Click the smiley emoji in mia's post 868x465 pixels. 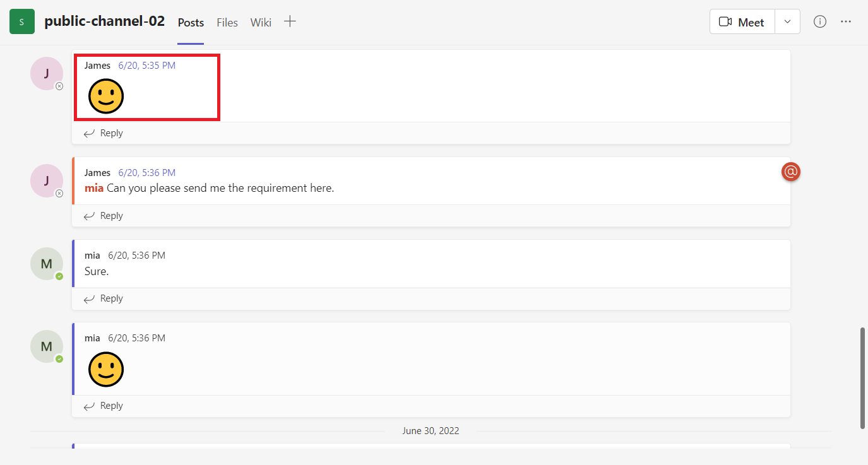pos(106,369)
